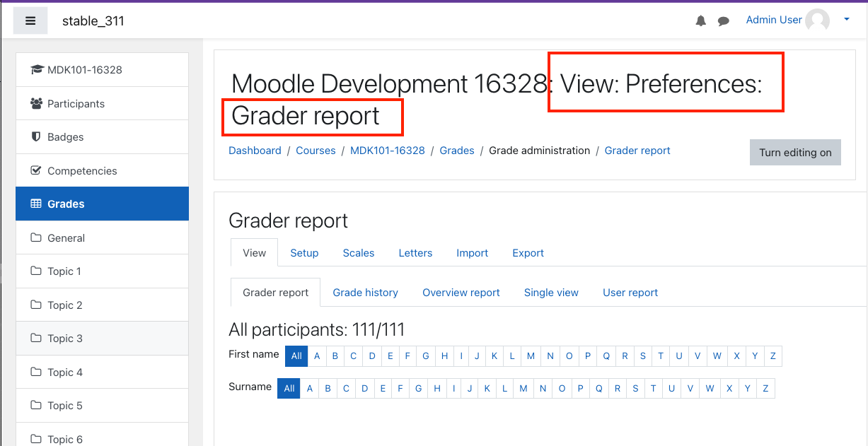Open the Single view sub-tab

pyautogui.click(x=551, y=293)
